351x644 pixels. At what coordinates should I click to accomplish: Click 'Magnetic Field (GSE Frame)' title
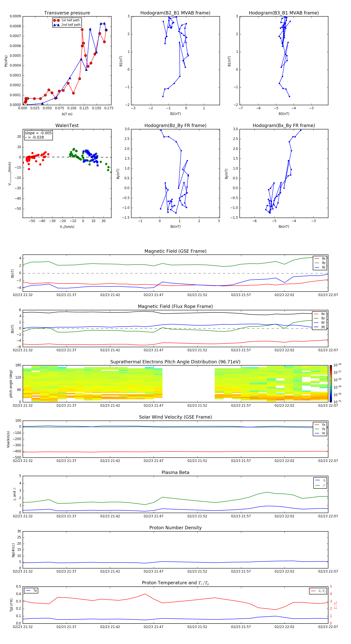pos(175,251)
